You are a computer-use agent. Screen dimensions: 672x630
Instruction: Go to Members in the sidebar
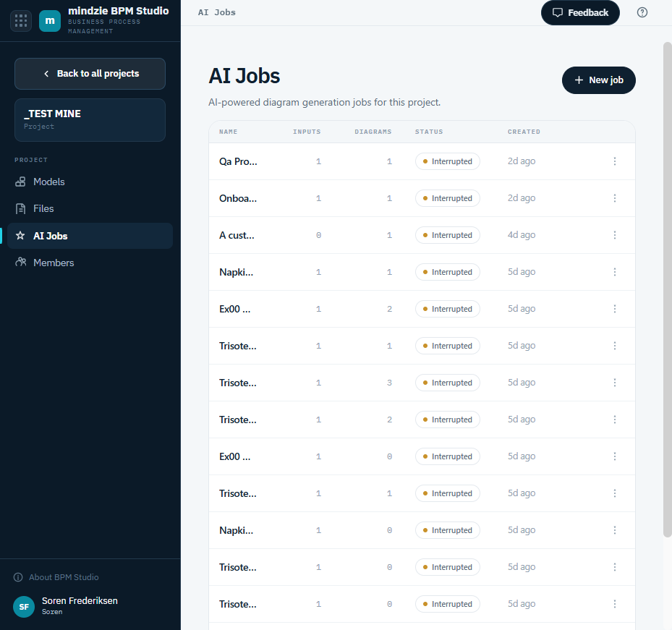tap(90, 263)
